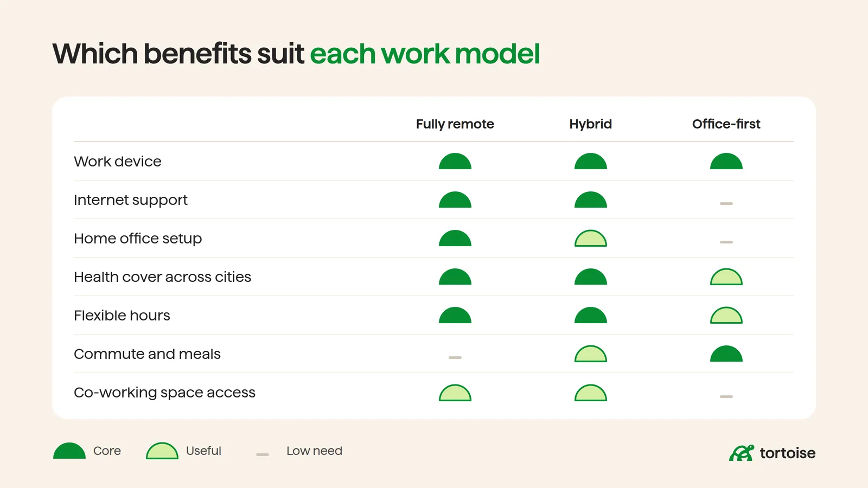Click Co-working space Office-first low need dash
868x488 pixels.
coord(726,396)
